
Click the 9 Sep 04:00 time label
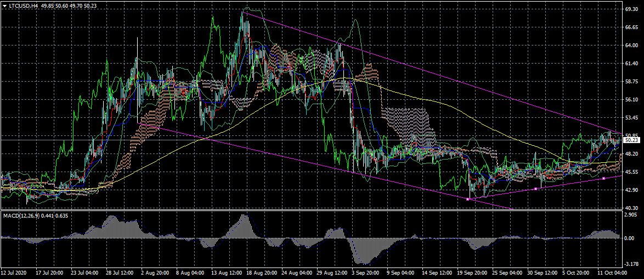coord(401,272)
